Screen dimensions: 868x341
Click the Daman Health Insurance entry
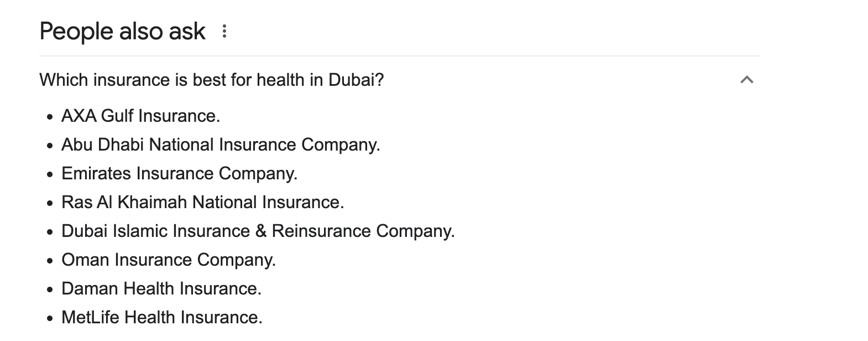[x=161, y=288]
